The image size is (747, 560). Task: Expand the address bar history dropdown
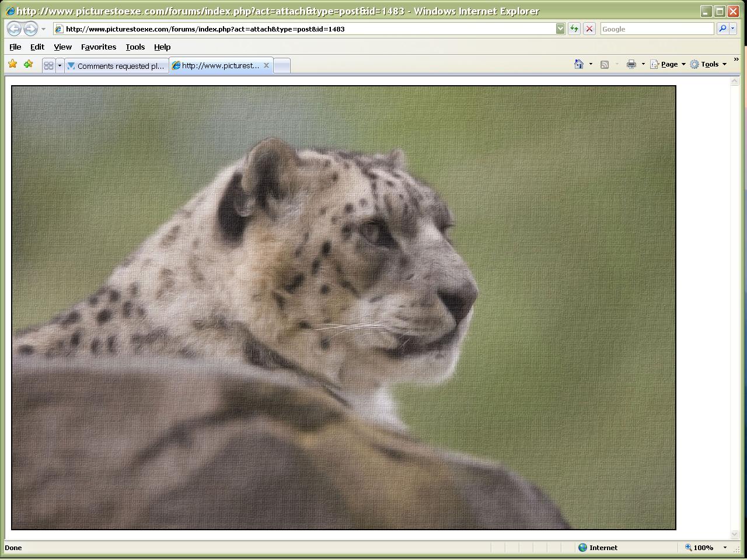pos(560,29)
